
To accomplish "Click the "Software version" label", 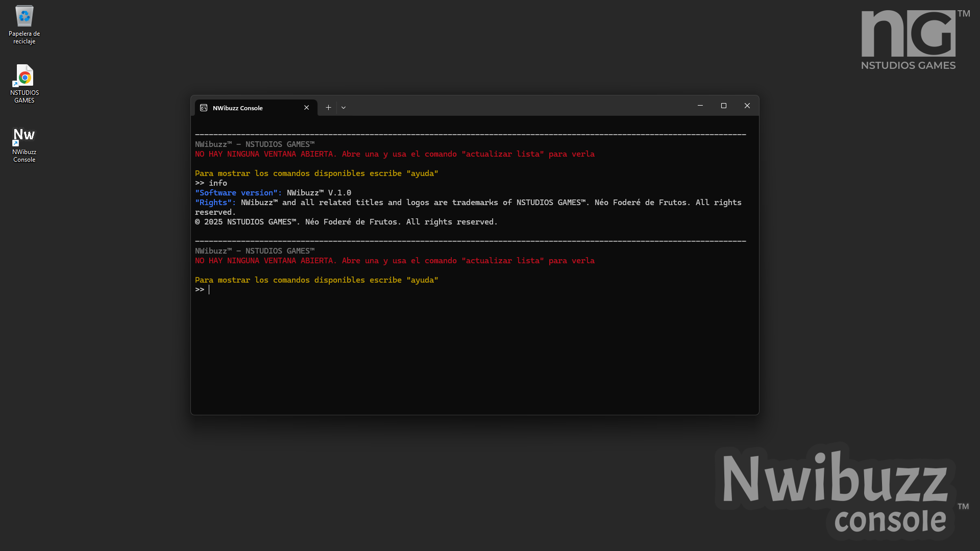I will pos(238,193).
